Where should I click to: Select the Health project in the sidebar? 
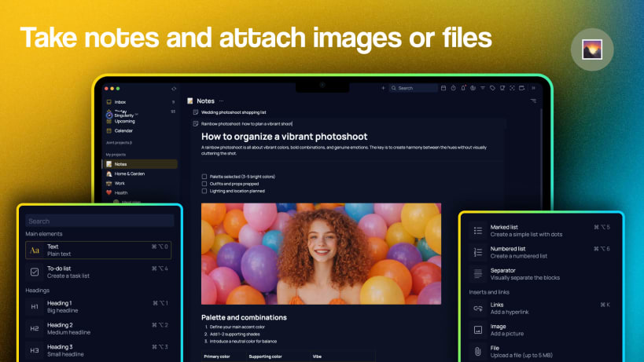tap(140, 192)
